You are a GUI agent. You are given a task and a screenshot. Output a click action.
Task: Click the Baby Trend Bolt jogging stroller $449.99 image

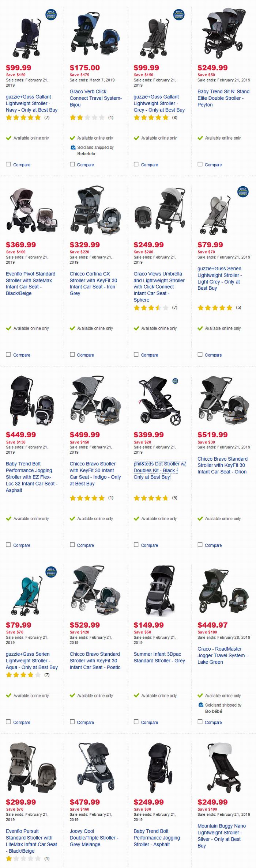click(32, 401)
